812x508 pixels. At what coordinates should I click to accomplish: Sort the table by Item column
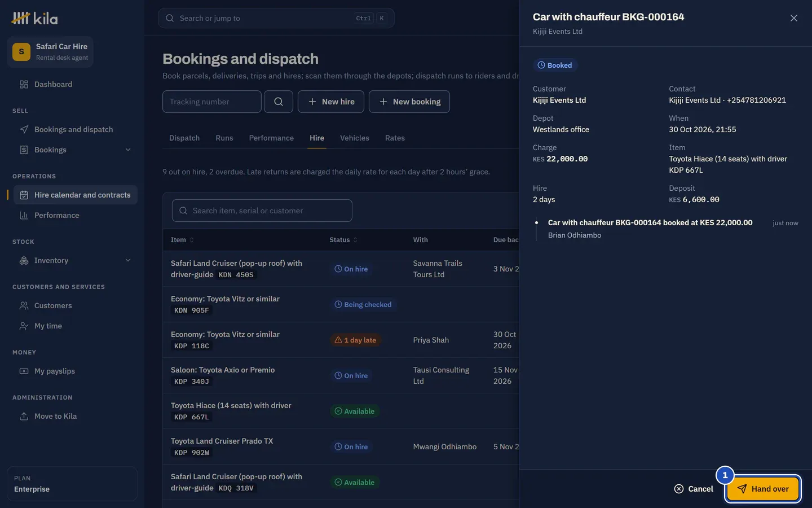tap(182, 240)
